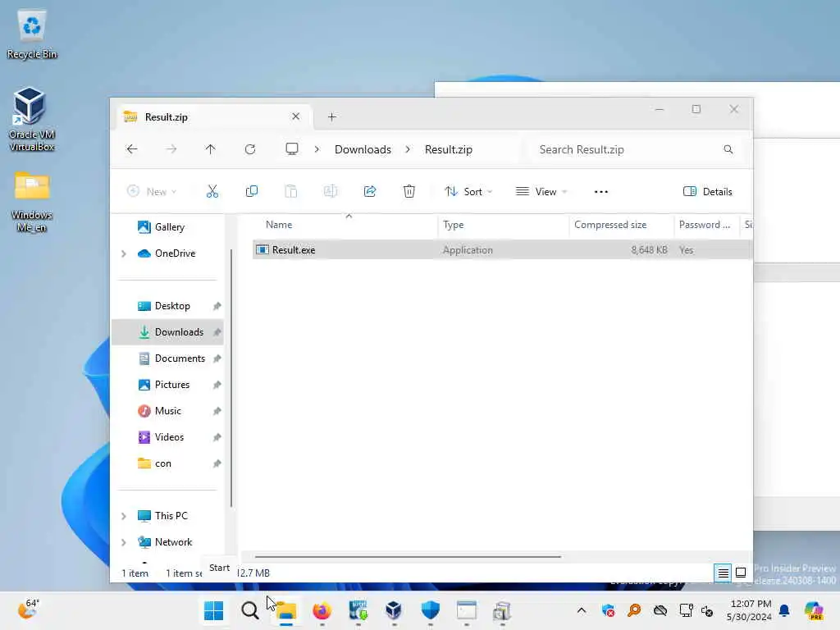Open Music in navigation pane
The image size is (840, 630).
pyautogui.click(x=167, y=411)
